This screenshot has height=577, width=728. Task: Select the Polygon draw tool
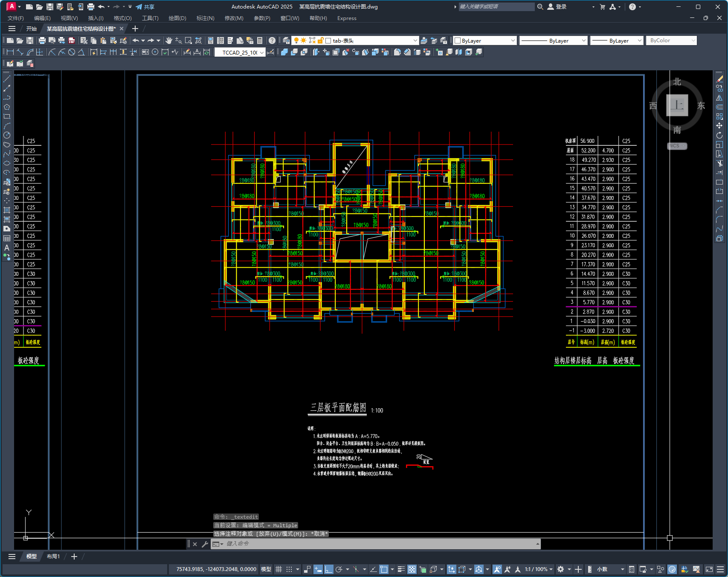point(7,107)
